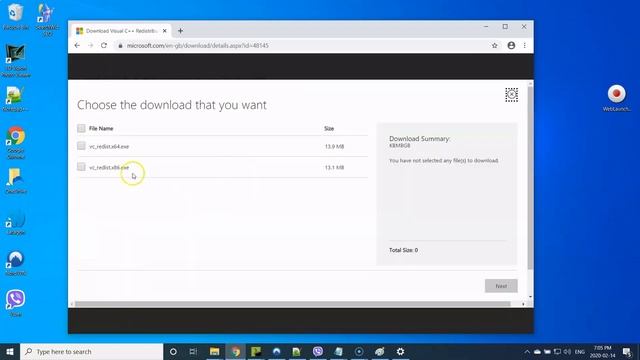Screen dimensions: 640x360
Task: Click the Next button
Action: 501,286
